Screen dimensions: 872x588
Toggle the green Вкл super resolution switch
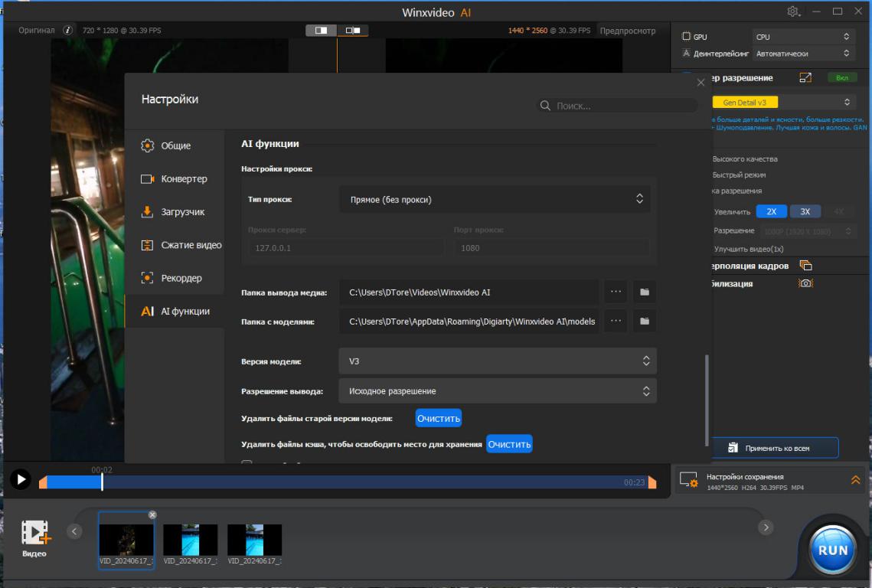[841, 78]
